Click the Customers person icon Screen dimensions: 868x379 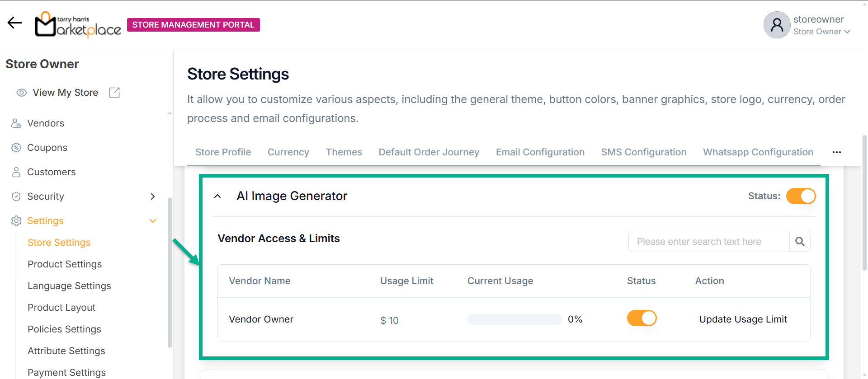[16, 172]
